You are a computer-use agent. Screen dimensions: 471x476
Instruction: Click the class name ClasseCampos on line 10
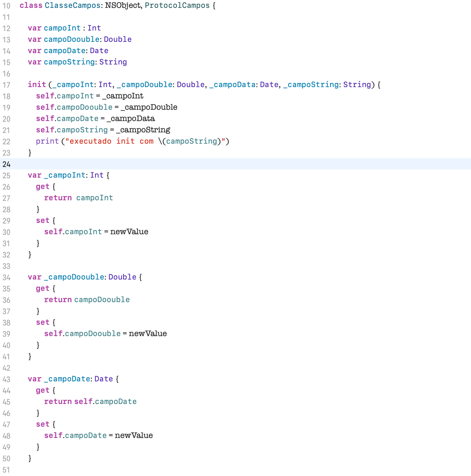coord(73,6)
